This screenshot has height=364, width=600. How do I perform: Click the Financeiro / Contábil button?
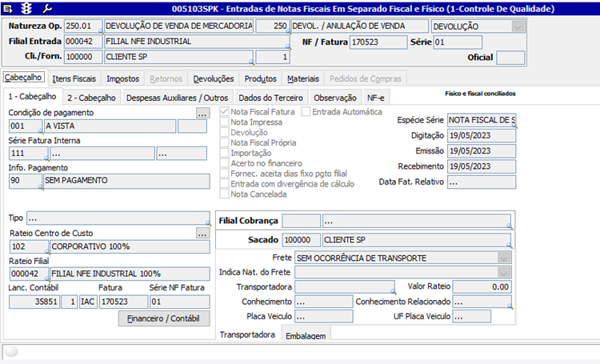tap(164, 318)
